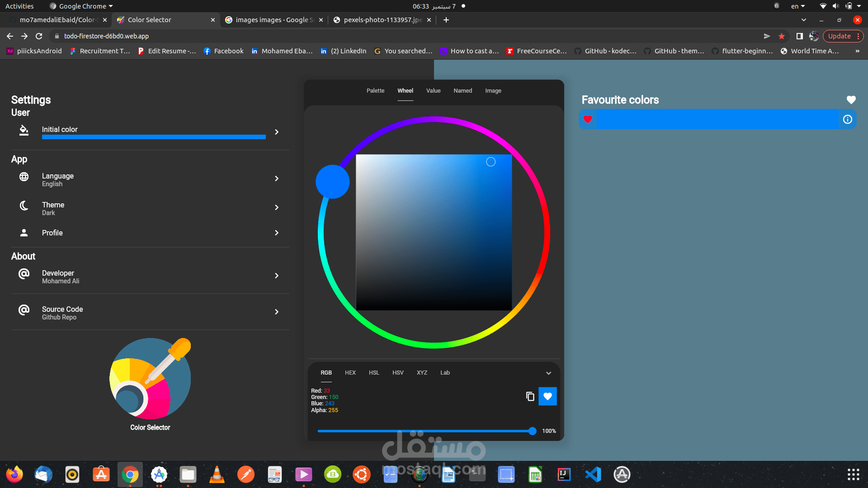Switch to the HEX format tab

point(350,373)
